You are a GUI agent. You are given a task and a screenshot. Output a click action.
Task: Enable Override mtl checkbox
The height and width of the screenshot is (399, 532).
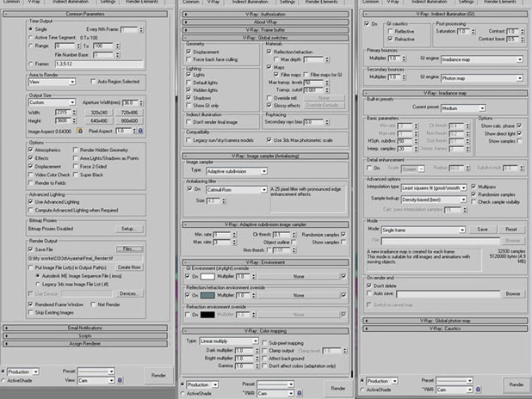[x=269, y=98]
